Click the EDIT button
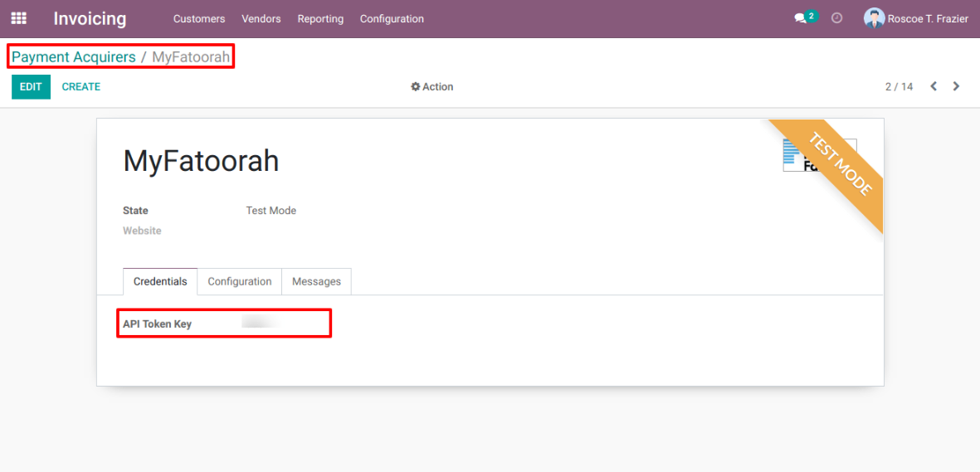Screen dimensions: 980x472 click(x=31, y=87)
